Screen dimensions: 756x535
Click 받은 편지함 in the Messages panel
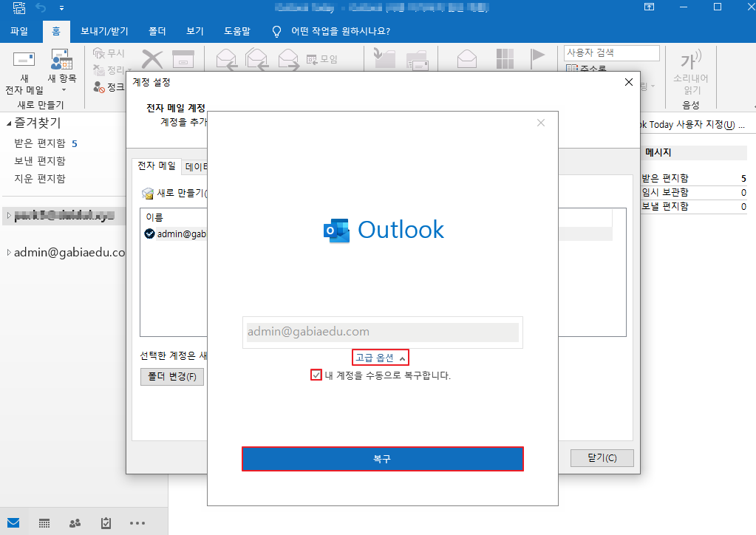665,178
